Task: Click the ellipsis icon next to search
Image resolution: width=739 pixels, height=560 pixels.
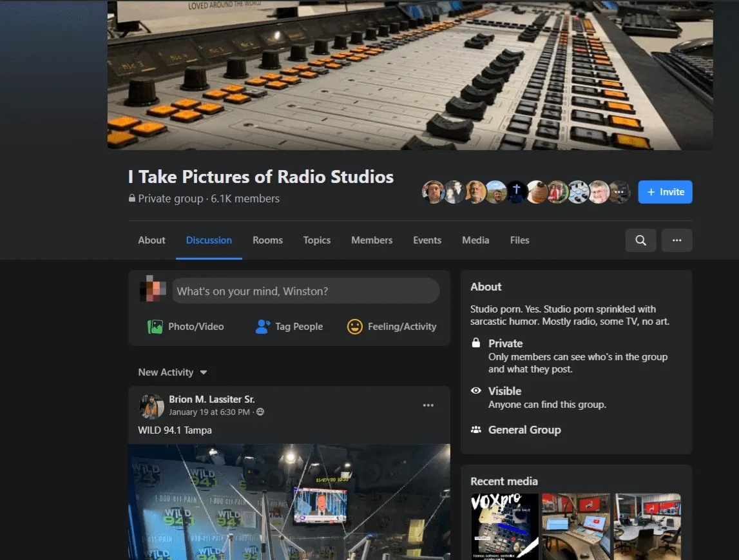Action: coord(677,240)
